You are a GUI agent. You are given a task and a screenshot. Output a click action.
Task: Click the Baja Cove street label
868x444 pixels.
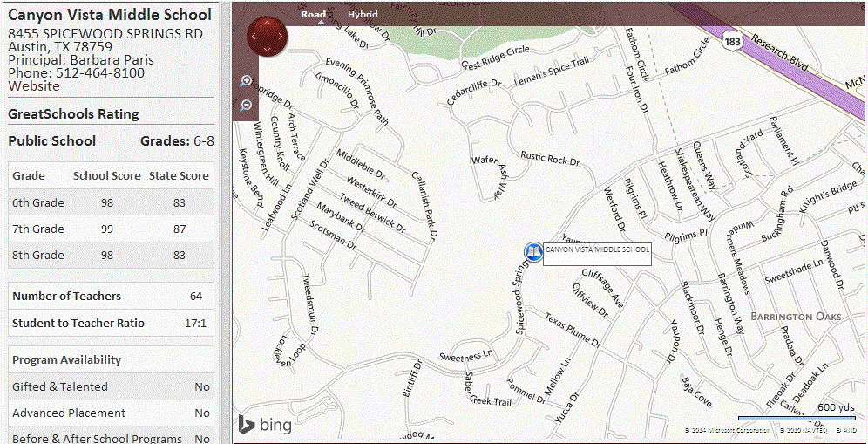pyautogui.click(x=697, y=393)
